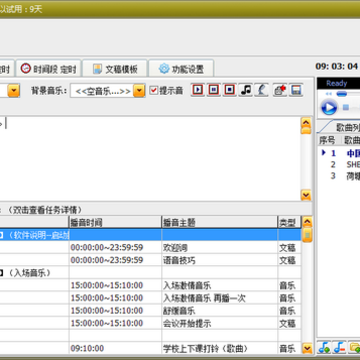Click the （软件说明 group row label

(x=37, y=235)
